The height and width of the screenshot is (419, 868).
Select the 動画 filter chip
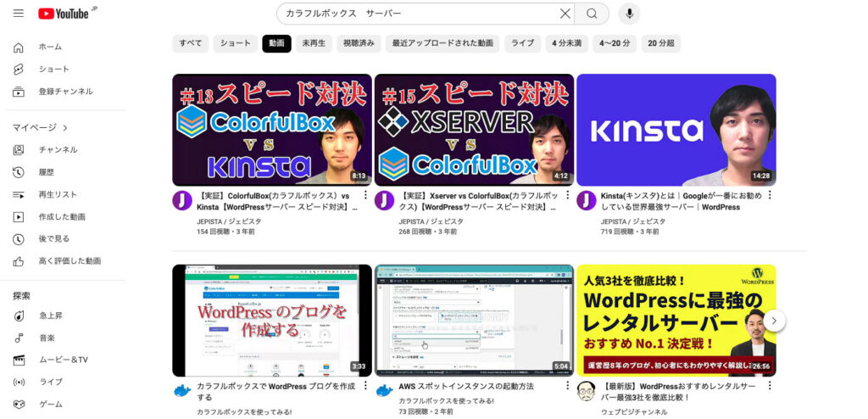276,43
